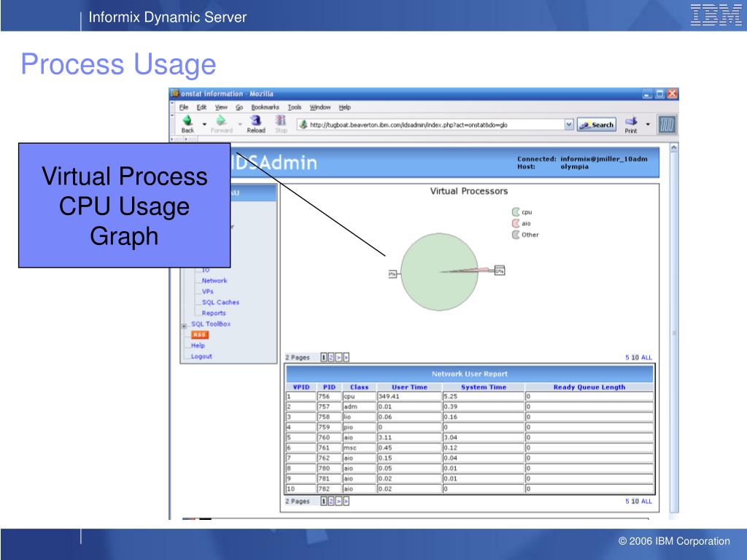Open the SQL Caches sidebar link
The width and height of the screenshot is (747, 560).
(x=220, y=303)
